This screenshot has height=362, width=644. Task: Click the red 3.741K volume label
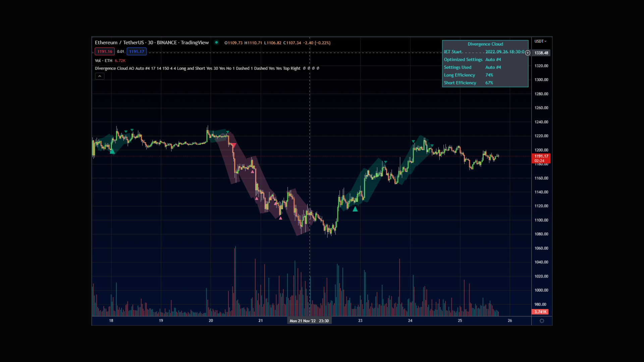540,312
